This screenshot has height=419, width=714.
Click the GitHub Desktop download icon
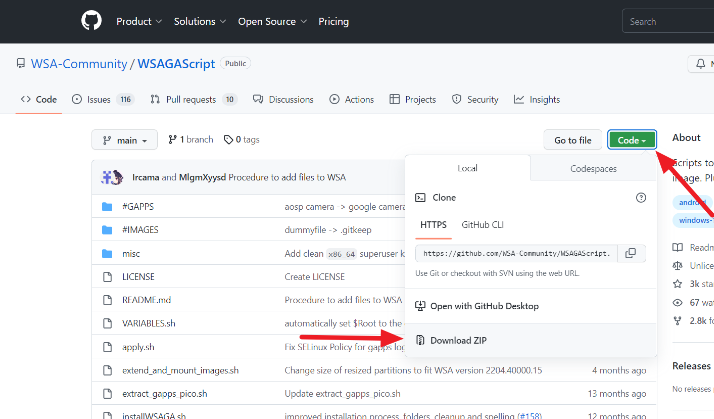pyautogui.click(x=420, y=306)
